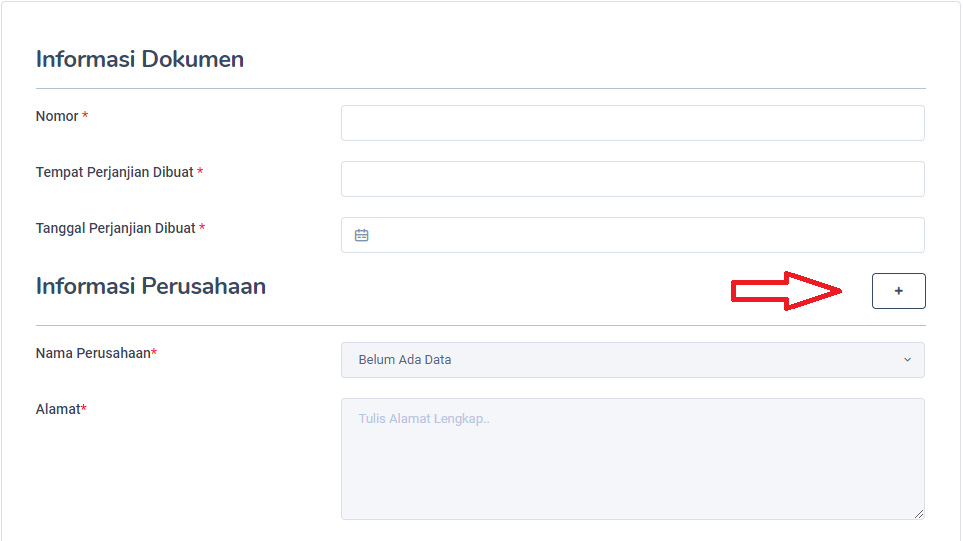
Task: Click the Tanggal Perjanjian Dibuat label
Action: [x=116, y=229]
